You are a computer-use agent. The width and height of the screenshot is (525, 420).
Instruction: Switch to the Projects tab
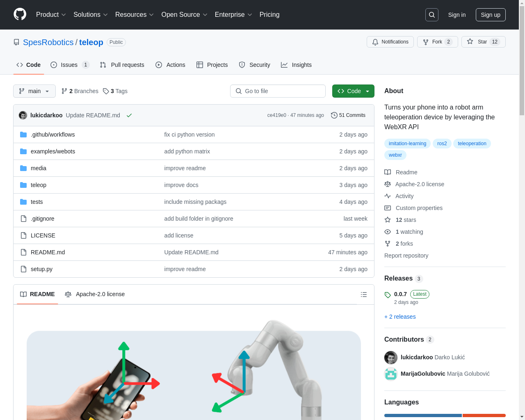click(x=212, y=65)
